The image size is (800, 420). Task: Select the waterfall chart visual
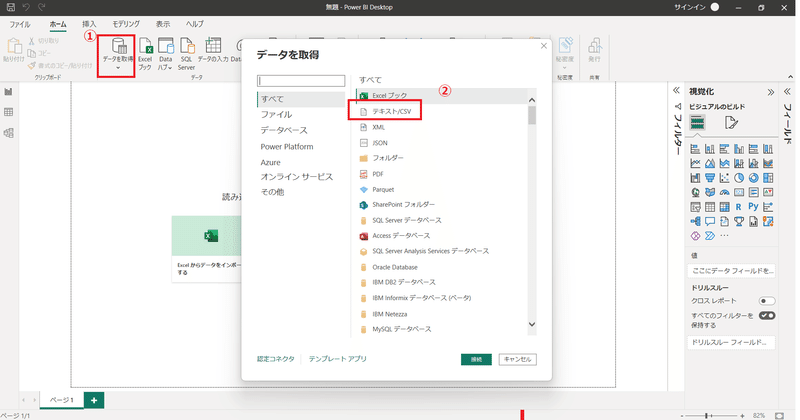point(695,178)
